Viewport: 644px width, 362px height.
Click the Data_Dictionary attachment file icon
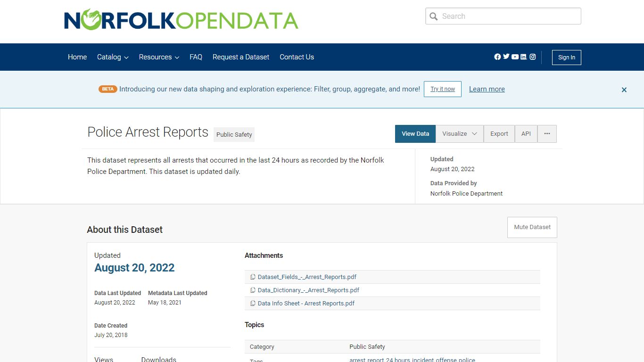[253, 290]
